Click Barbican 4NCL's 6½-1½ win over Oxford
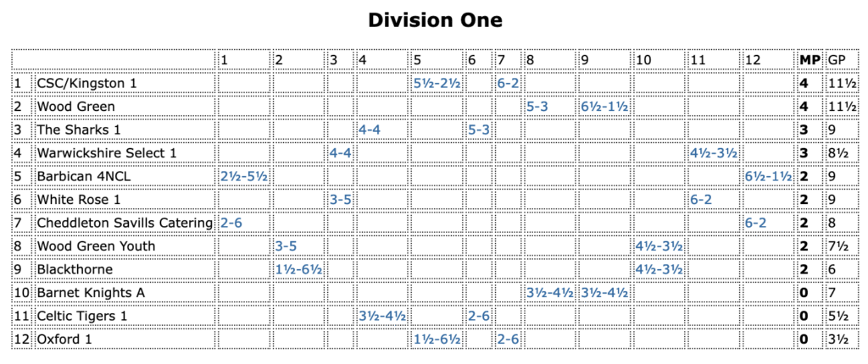868x364 pixels. point(769,176)
